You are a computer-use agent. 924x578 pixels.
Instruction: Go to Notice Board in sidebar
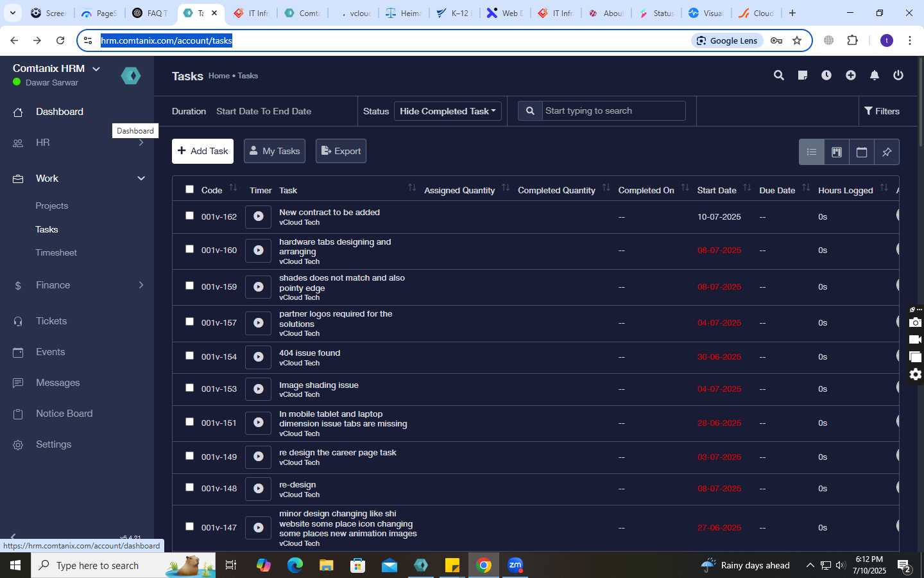tap(64, 414)
